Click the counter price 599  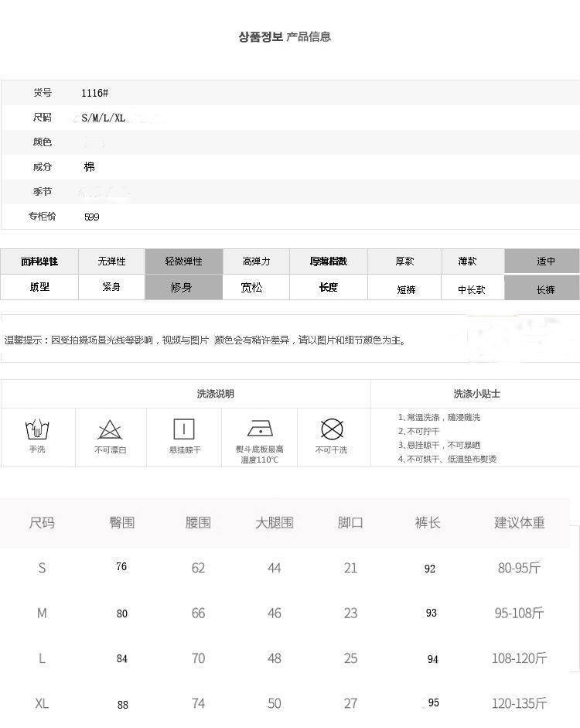point(92,217)
